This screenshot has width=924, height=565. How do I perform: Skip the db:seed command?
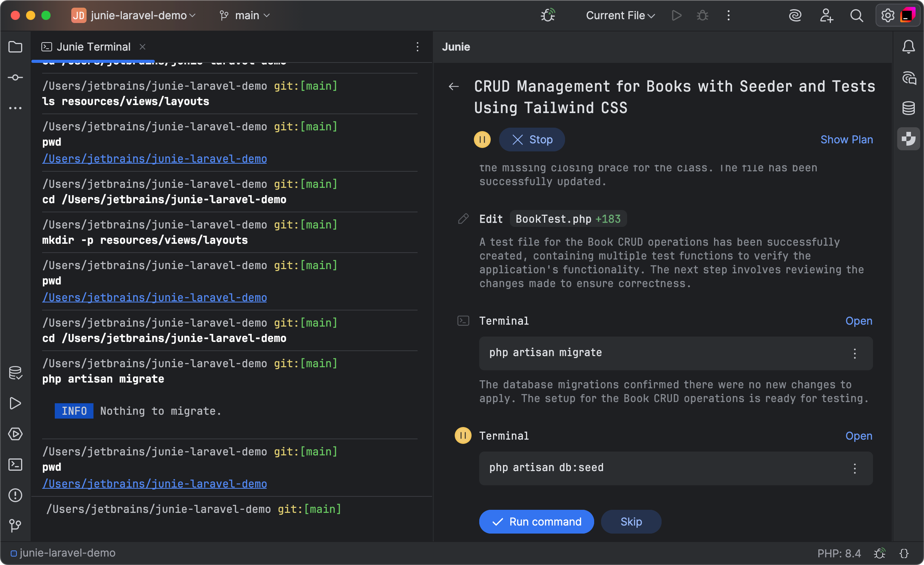click(x=631, y=522)
